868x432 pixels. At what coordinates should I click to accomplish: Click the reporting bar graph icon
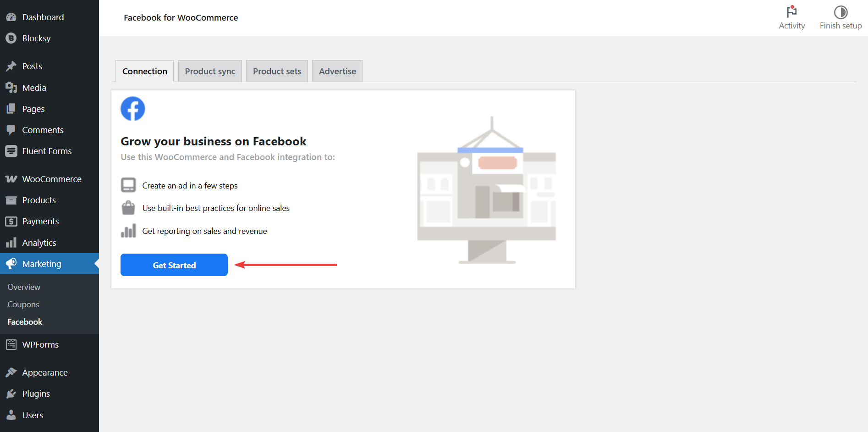coord(128,231)
